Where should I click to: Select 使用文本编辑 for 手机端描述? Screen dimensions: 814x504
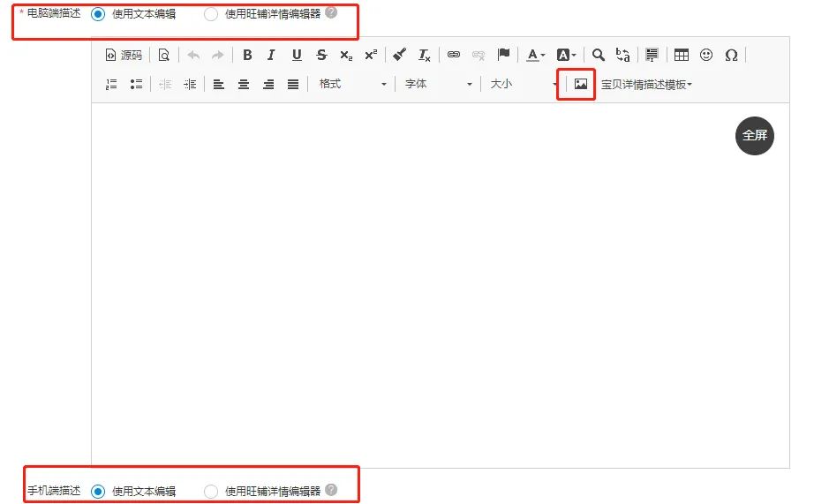(x=98, y=491)
